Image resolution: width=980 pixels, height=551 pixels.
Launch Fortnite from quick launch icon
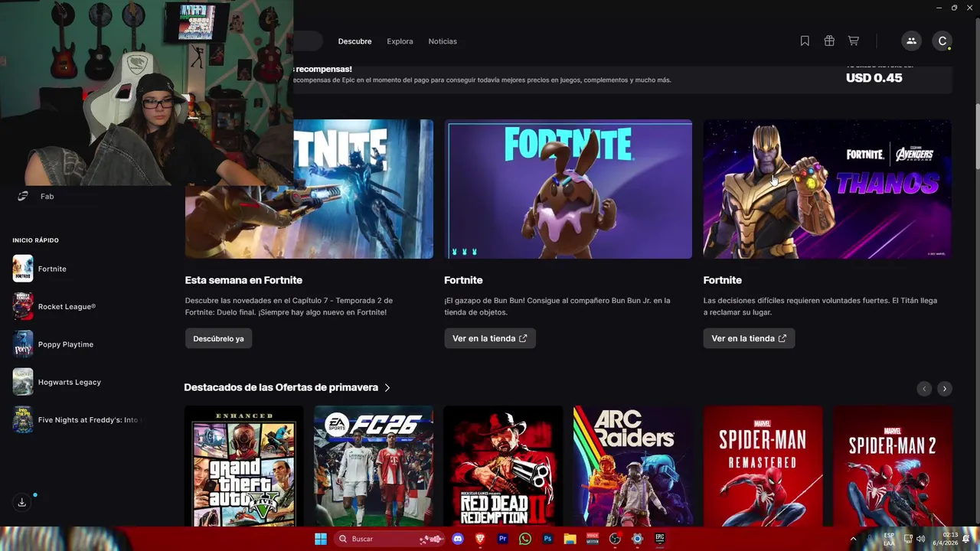23,269
